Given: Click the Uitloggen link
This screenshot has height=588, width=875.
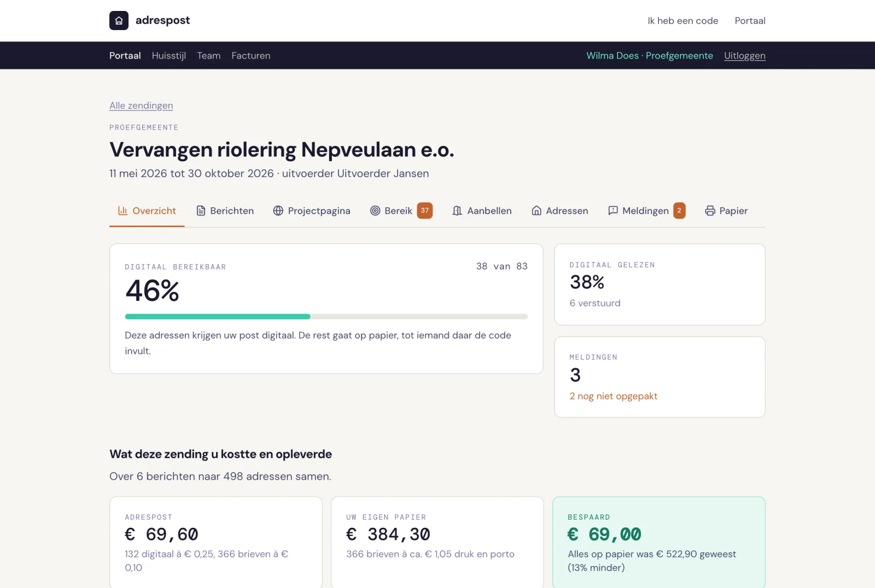Looking at the screenshot, I should coord(745,56).
